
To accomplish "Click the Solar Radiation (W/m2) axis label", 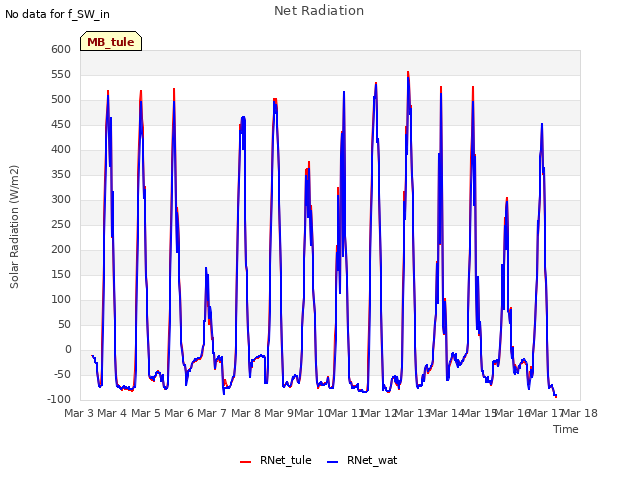I will [14, 227].
